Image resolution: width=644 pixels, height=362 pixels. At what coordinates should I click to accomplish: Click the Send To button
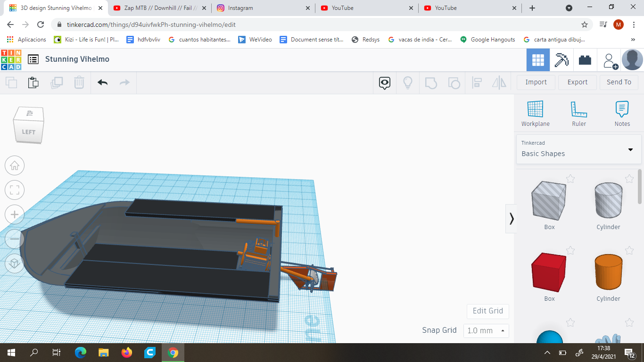[x=619, y=82]
